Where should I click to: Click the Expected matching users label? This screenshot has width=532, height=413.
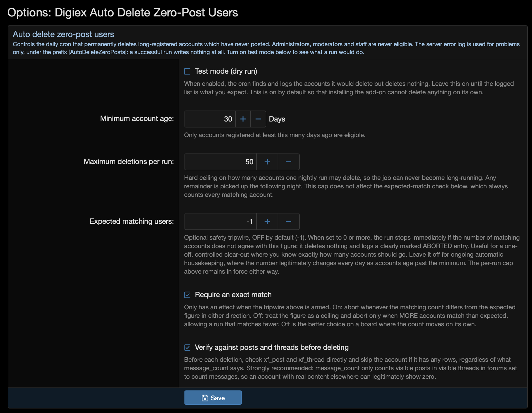coord(132,221)
